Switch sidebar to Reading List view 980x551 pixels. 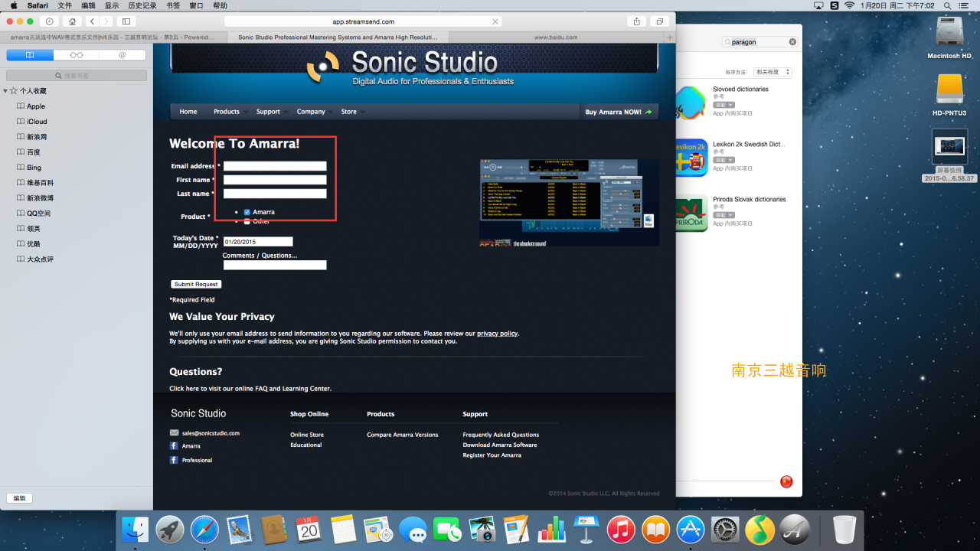77,55
